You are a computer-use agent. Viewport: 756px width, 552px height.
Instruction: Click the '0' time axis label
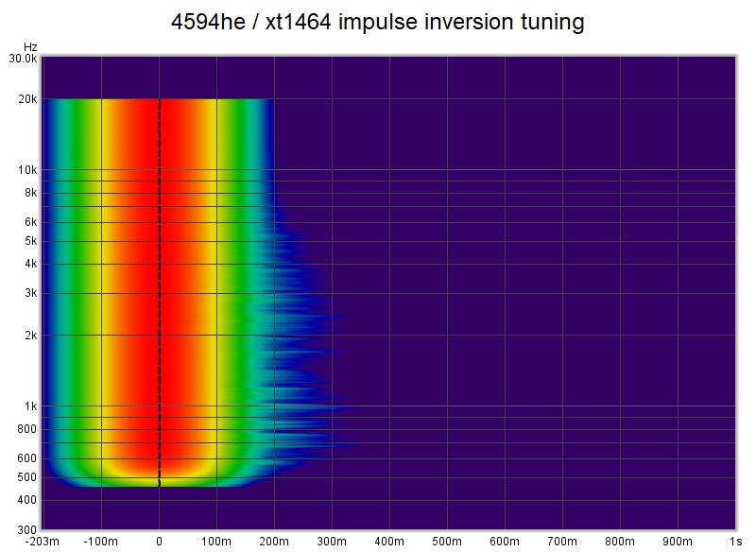click(x=159, y=542)
